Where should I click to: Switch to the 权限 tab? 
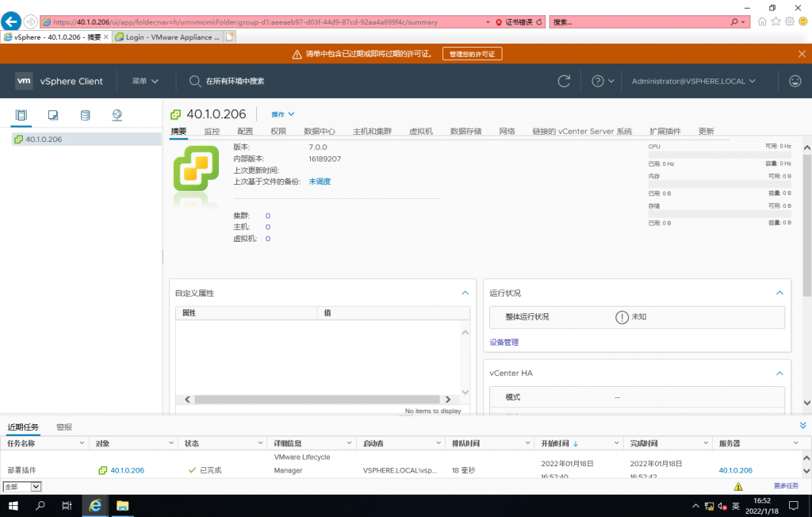(x=278, y=131)
